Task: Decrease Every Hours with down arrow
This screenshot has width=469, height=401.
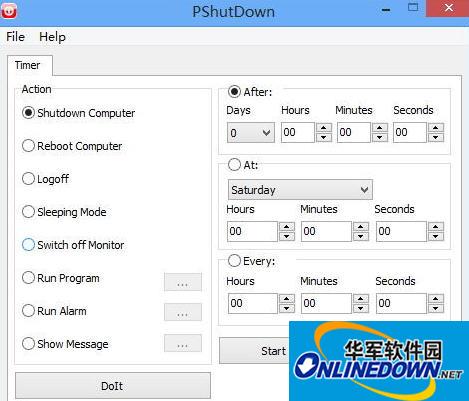Action: pos(287,308)
